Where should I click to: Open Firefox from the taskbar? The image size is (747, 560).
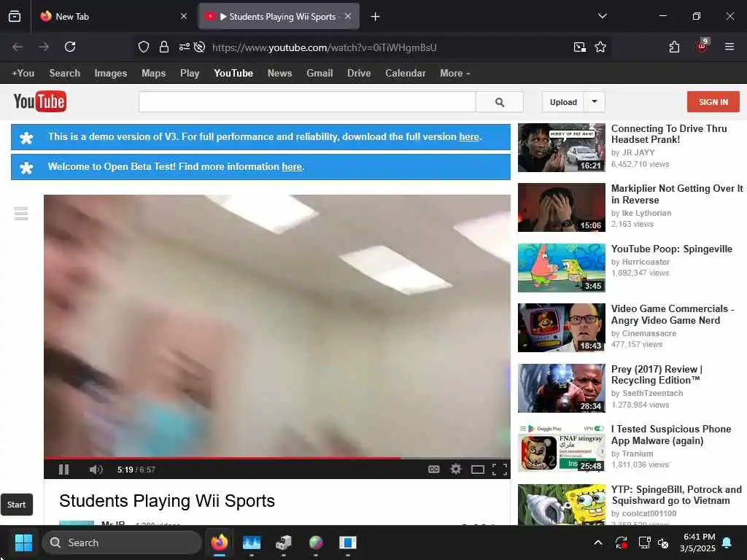pos(219,542)
